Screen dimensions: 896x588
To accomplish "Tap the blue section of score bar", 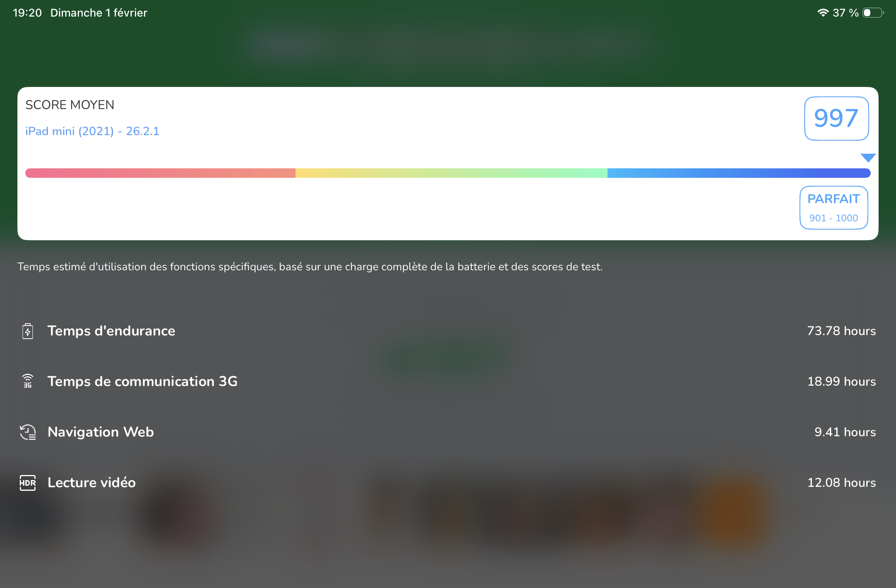I will click(x=739, y=173).
